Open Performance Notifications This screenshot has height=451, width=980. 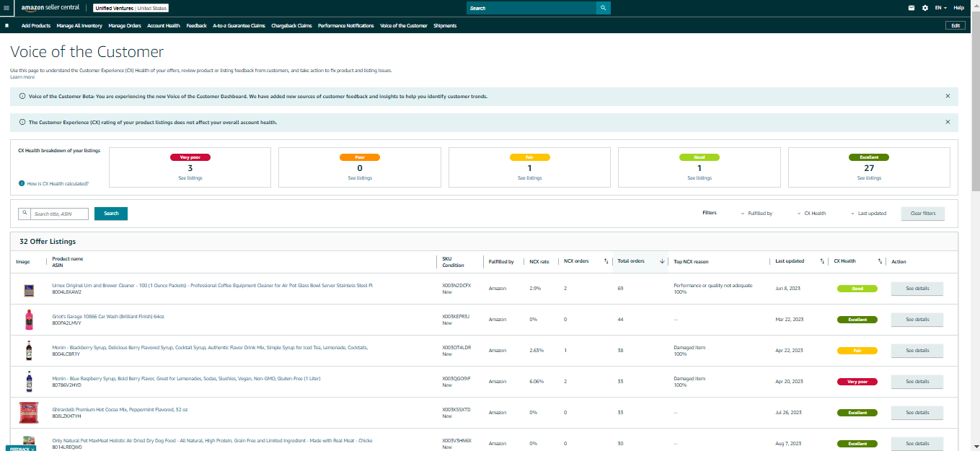(x=346, y=26)
